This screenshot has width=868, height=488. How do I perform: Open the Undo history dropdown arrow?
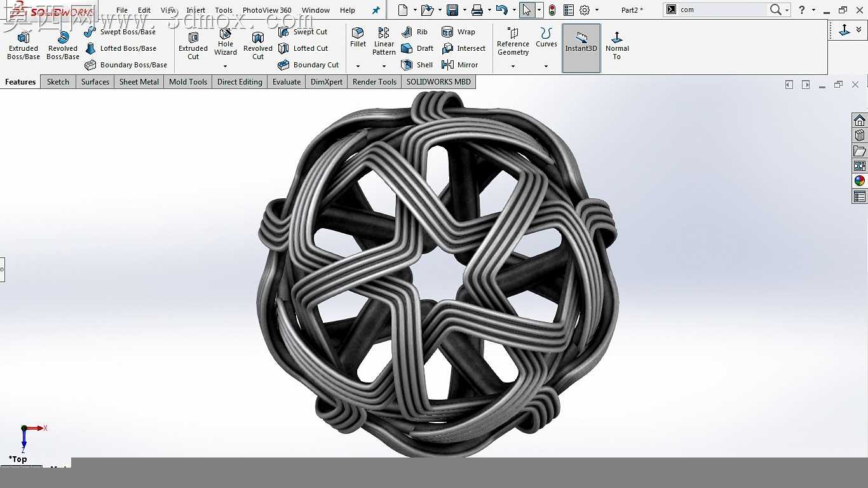(x=513, y=10)
